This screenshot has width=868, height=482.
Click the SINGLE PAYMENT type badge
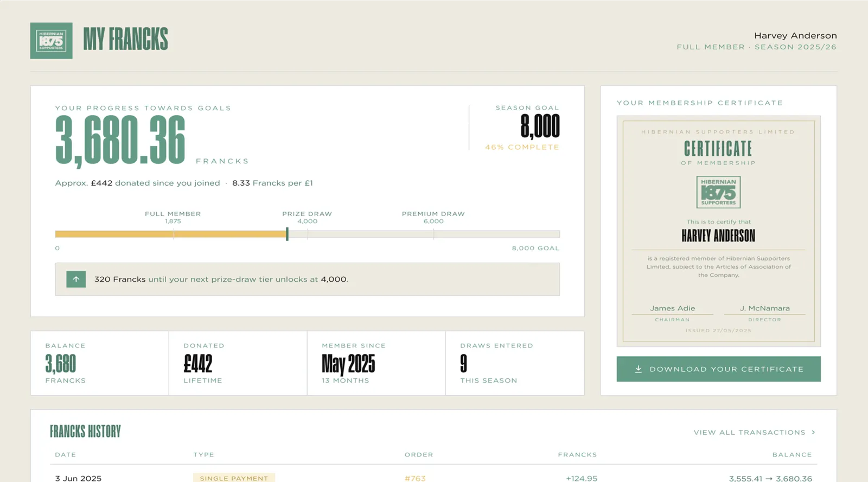tap(234, 478)
